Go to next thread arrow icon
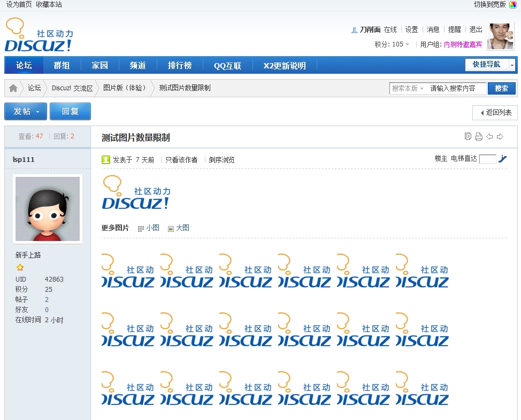Viewport: 521px width, 420px height. [x=500, y=136]
